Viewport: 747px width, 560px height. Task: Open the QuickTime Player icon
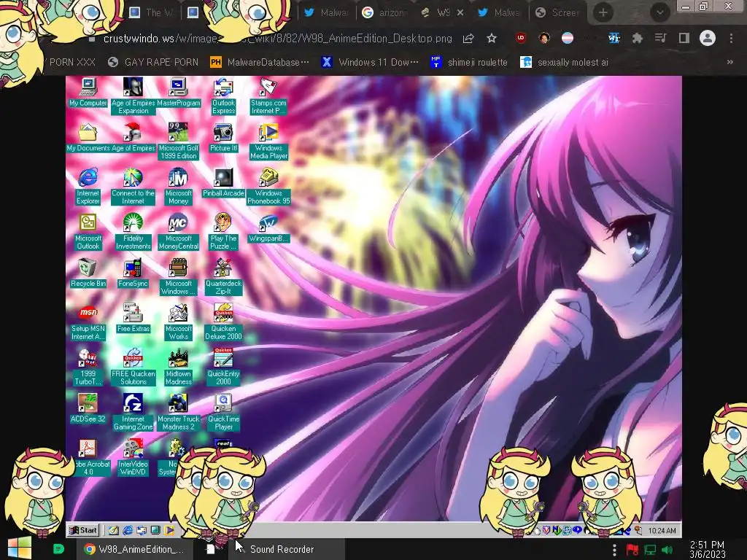tap(223, 413)
